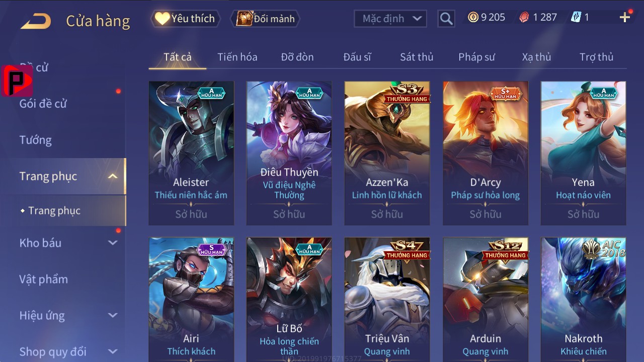
Task: Tap the gold coin currency icon
Action: (x=473, y=17)
